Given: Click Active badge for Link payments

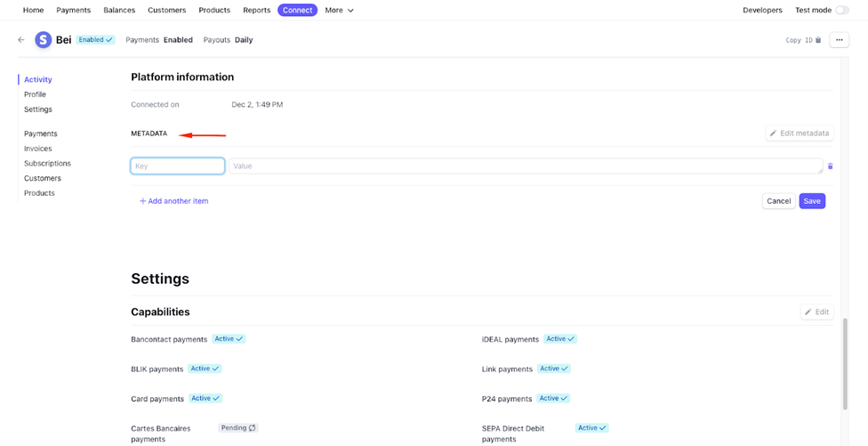Looking at the screenshot, I should (554, 369).
